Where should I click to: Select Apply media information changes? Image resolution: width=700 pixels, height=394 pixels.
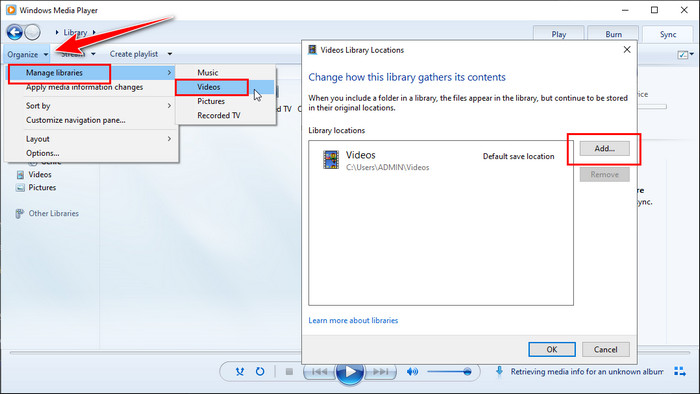91,87
